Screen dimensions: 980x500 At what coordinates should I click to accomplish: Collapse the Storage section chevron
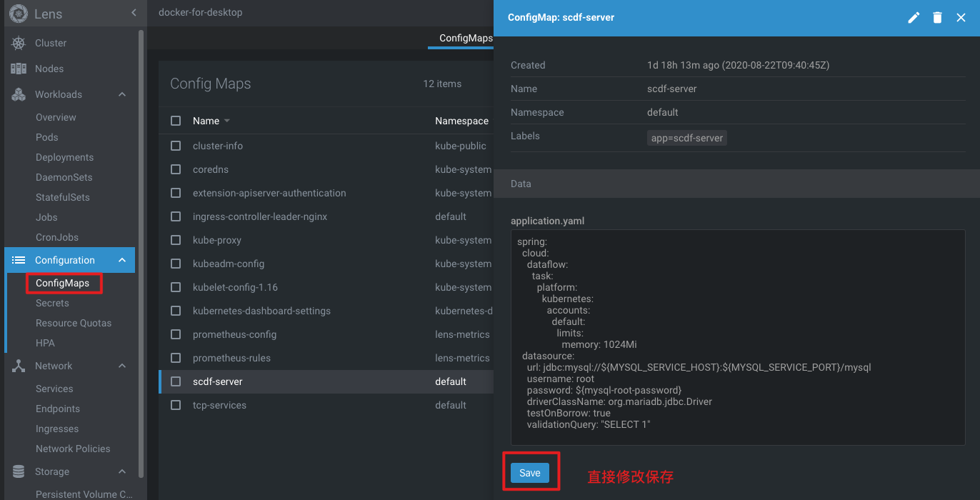pyautogui.click(x=122, y=471)
